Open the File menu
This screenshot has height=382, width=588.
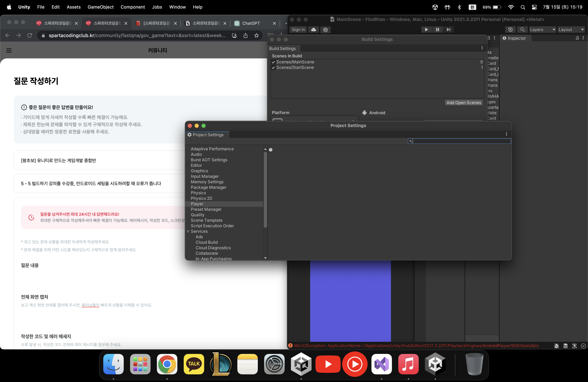point(41,7)
